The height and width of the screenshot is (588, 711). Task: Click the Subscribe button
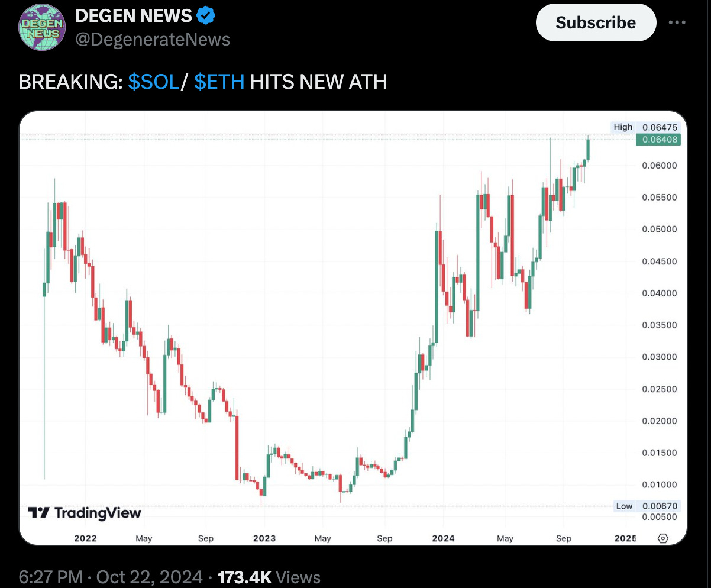[x=596, y=22]
